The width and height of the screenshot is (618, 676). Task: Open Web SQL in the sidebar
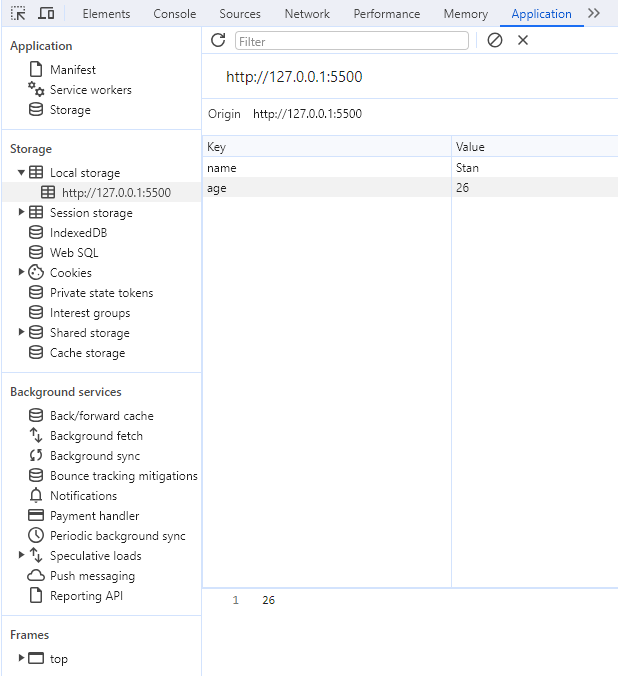pyautogui.click(x=74, y=252)
